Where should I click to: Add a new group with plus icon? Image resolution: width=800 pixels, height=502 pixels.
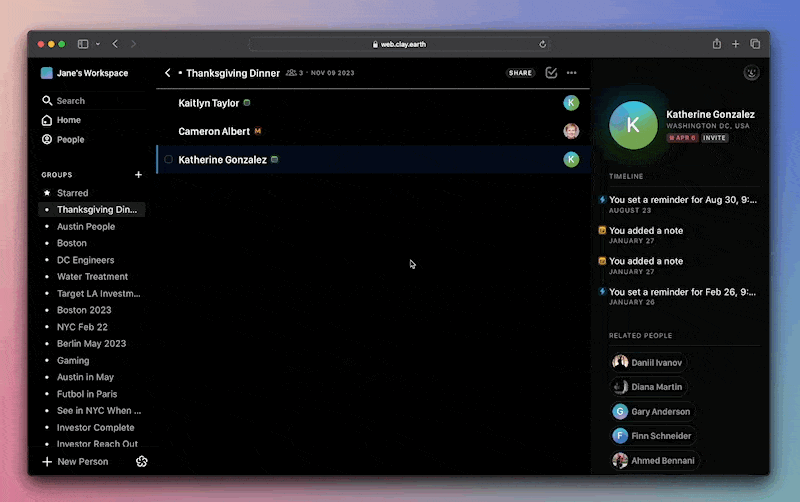pos(138,174)
